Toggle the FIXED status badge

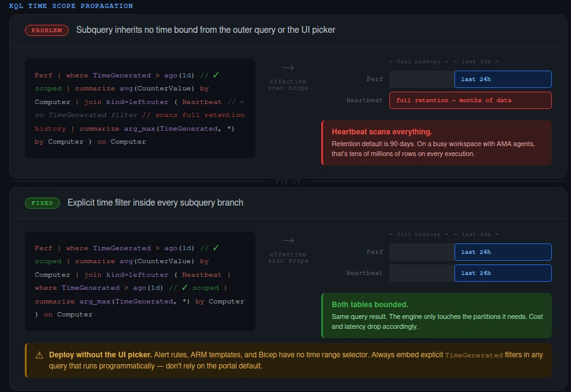tap(42, 203)
